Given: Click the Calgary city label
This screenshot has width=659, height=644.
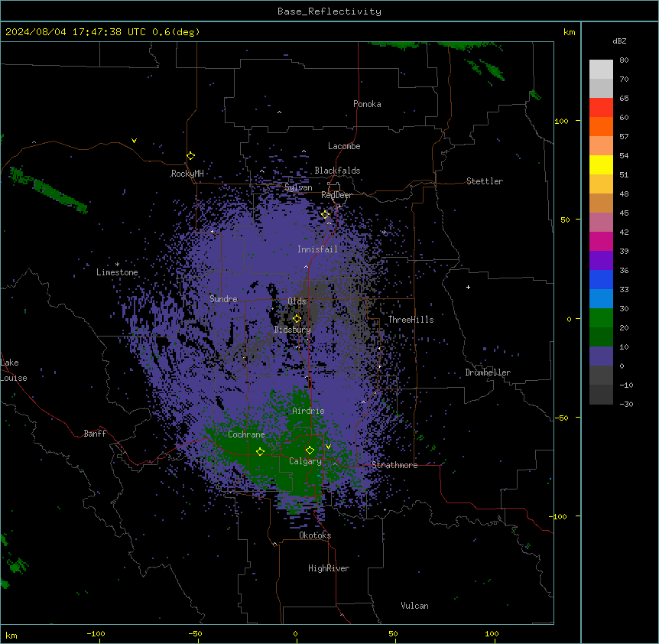Looking at the screenshot, I should coord(305,461).
